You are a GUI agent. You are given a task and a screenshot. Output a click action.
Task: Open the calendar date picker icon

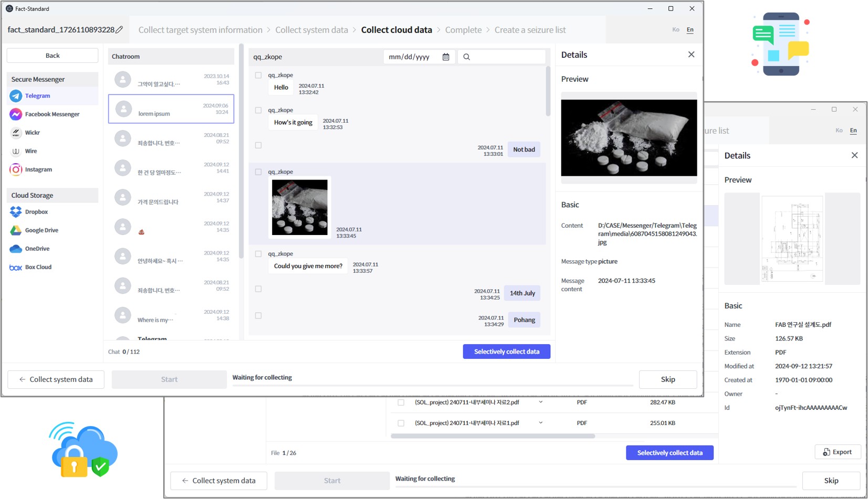(446, 57)
